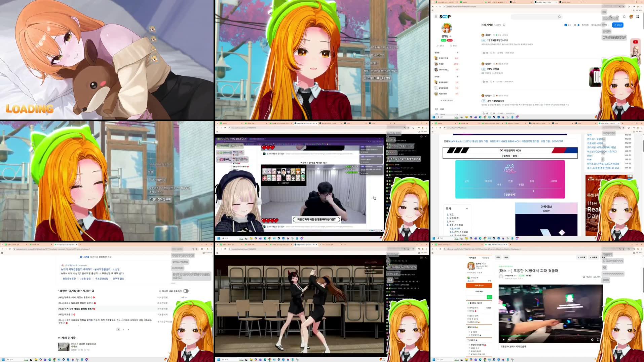644x362 pixels.
Task: Open the notification bell on the SOOP page
Action: (624, 17)
